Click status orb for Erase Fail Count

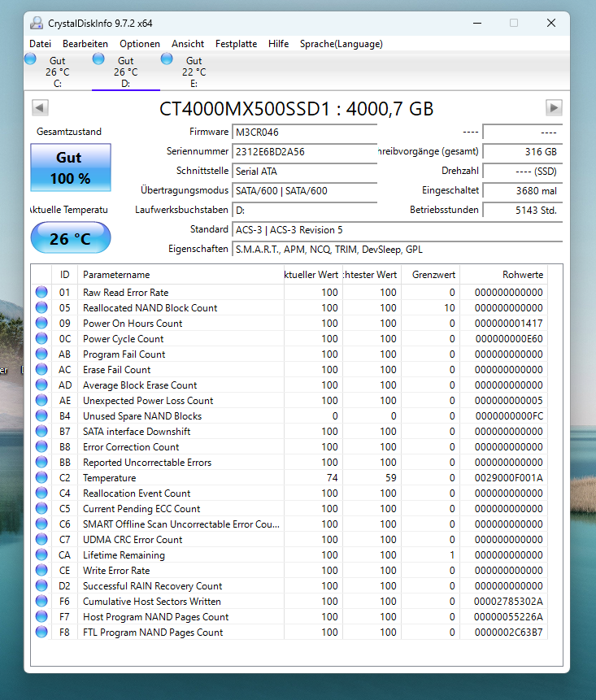tap(41, 369)
